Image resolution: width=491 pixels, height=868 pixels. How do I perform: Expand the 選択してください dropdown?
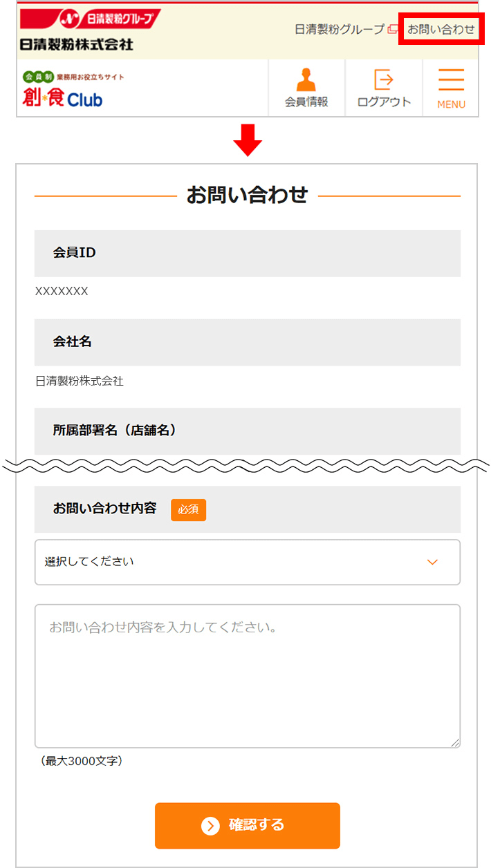248,562
